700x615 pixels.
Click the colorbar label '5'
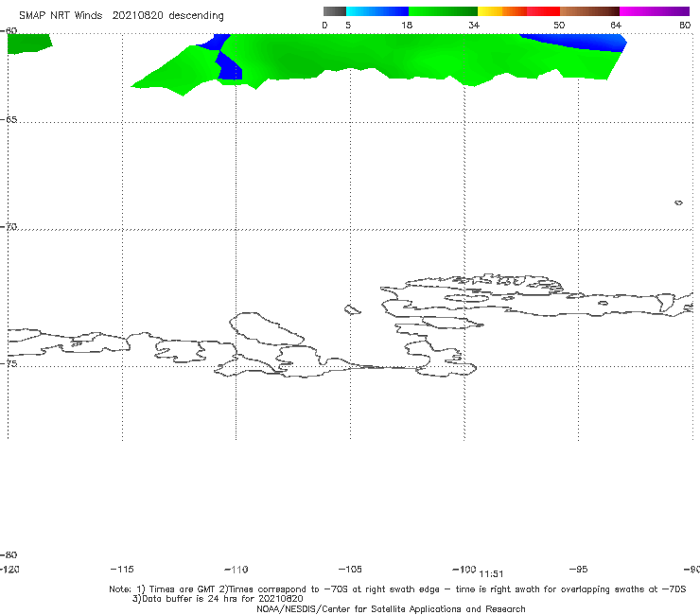click(348, 26)
